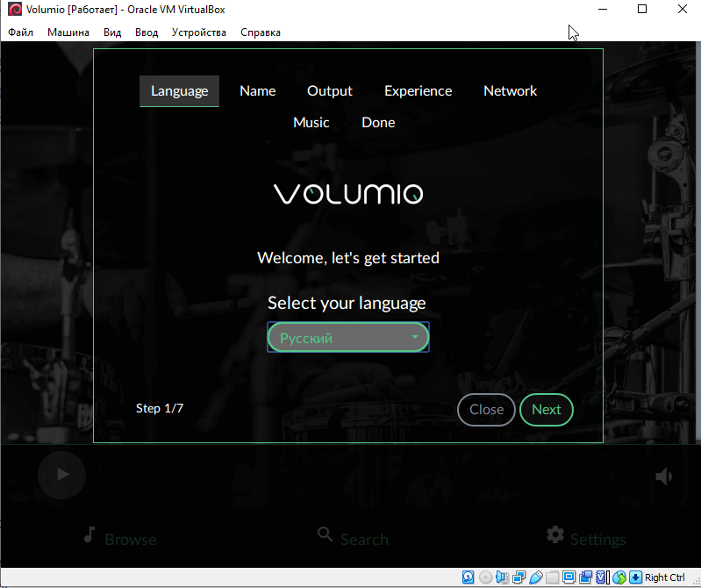Click the optical disc status icon

[x=485, y=577]
